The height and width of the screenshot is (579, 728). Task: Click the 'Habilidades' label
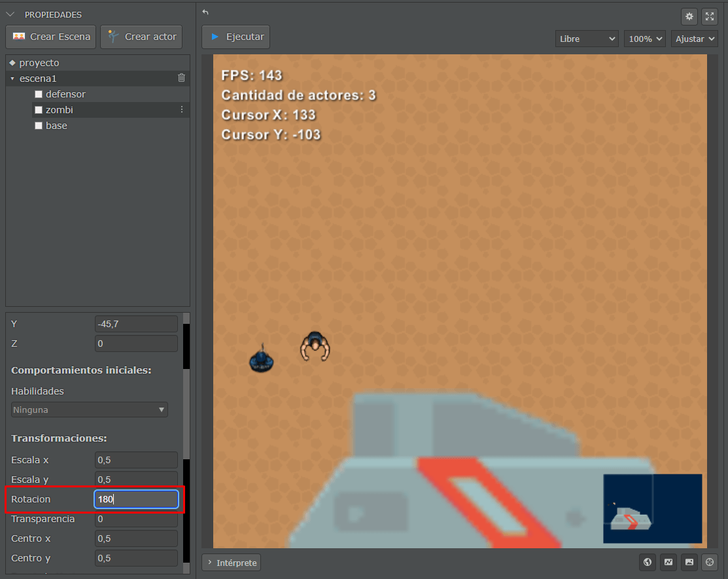coord(37,391)
